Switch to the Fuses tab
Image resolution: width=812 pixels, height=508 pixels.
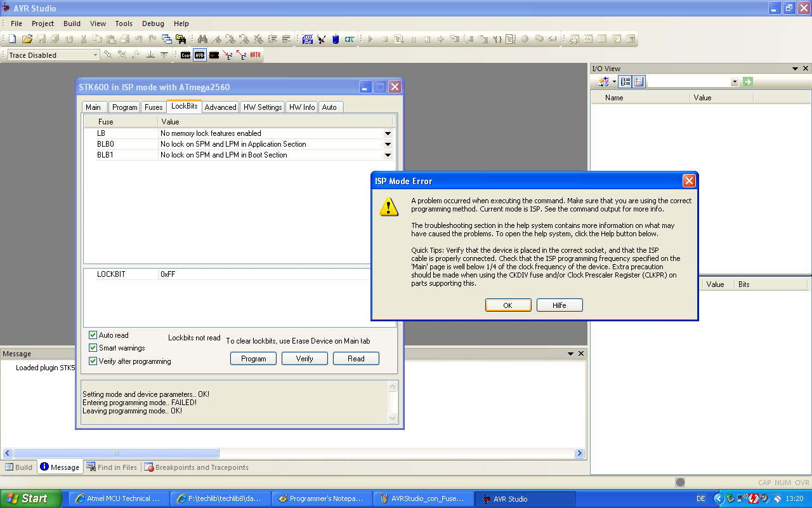[154, 107]
